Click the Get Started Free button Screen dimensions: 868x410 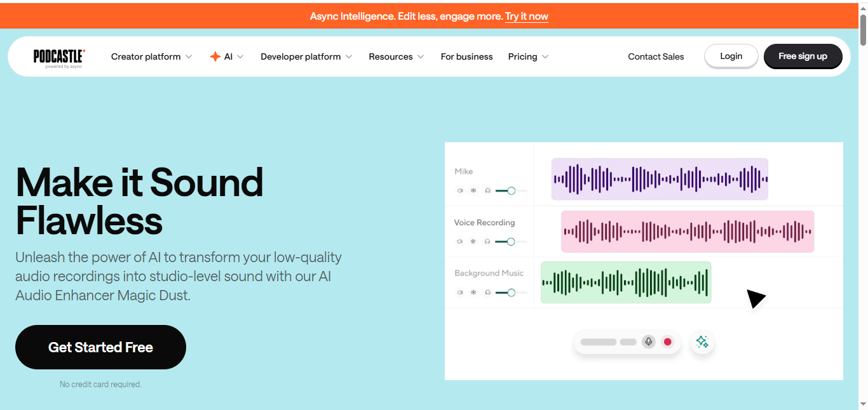[100, 347]
